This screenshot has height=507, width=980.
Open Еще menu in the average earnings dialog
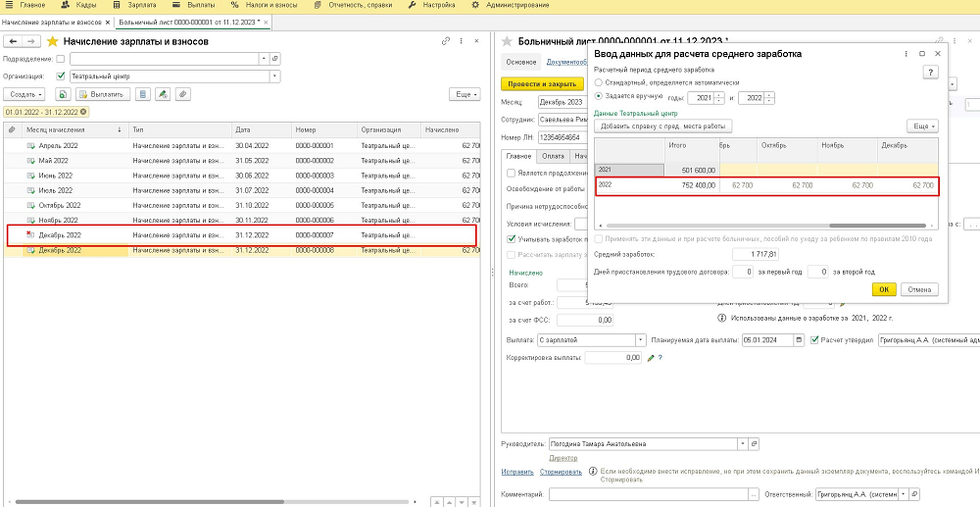pos(923,127)
